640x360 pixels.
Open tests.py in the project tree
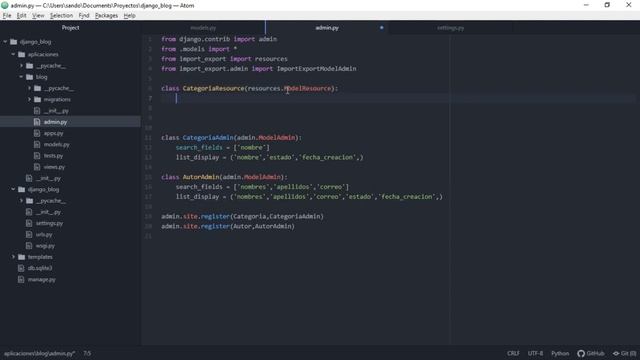[x=53, y=156]
